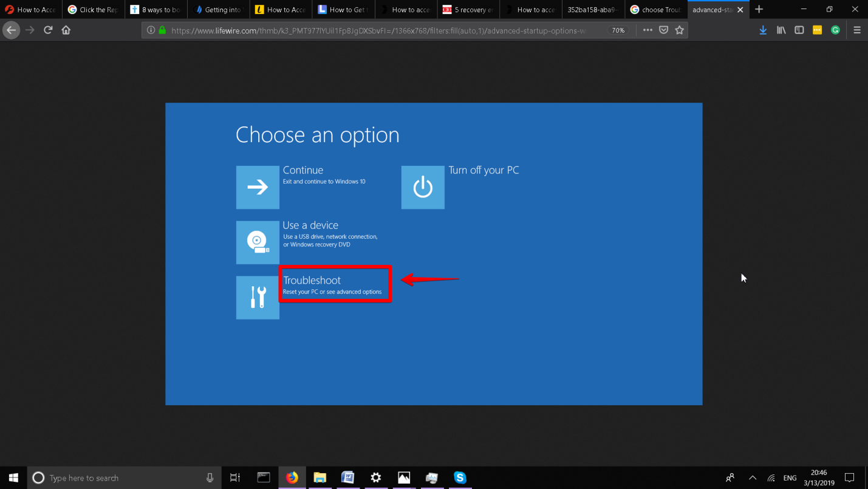
Task: Bookmark the current page with the star
Action: 680,30
